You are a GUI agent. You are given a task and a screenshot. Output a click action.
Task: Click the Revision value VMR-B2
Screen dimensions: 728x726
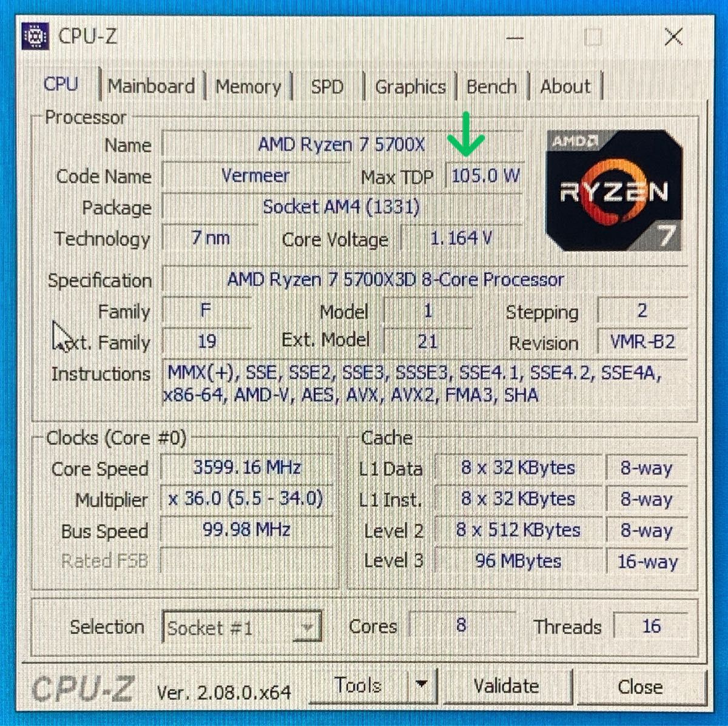pos(642,341)
